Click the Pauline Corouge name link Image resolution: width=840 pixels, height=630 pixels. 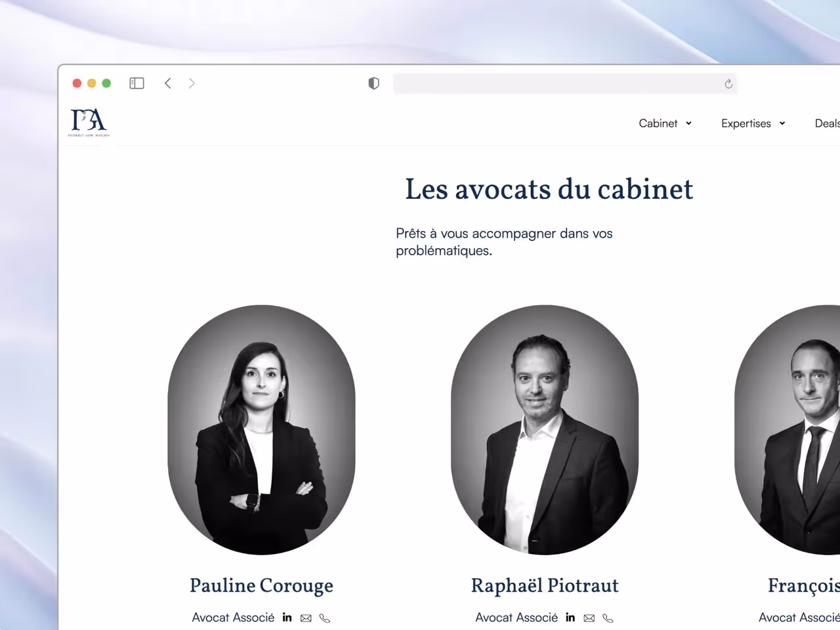tap(261, 586)
